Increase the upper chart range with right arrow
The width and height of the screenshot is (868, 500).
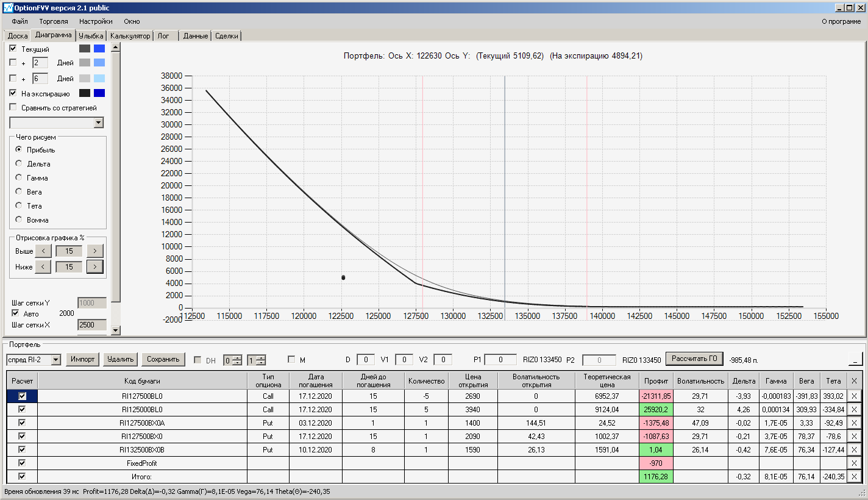point(94,251)
